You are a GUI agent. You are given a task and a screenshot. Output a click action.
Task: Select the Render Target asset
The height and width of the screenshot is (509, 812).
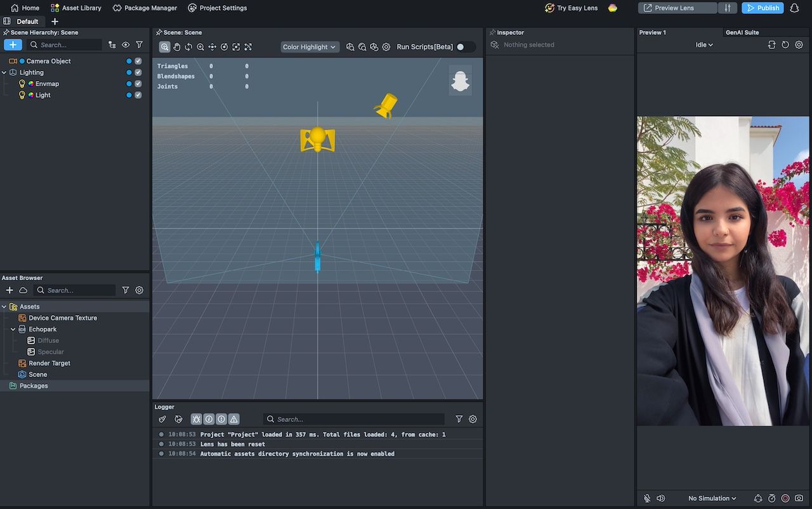(x=49, y=363)
